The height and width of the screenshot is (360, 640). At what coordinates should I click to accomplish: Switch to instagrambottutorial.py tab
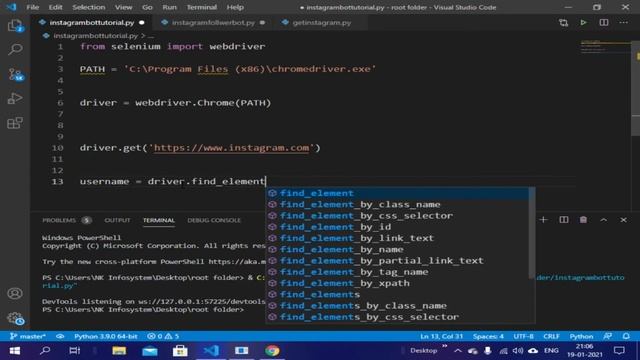pos(92,22)
